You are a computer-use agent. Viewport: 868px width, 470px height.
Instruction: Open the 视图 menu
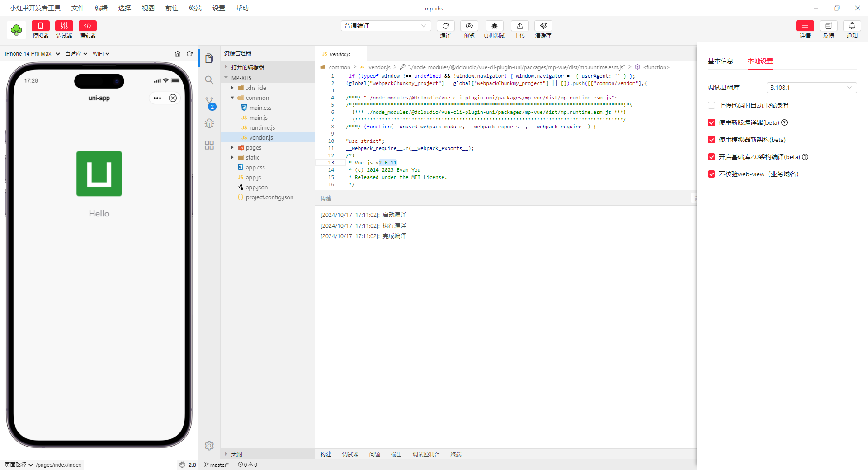(148, 8)
